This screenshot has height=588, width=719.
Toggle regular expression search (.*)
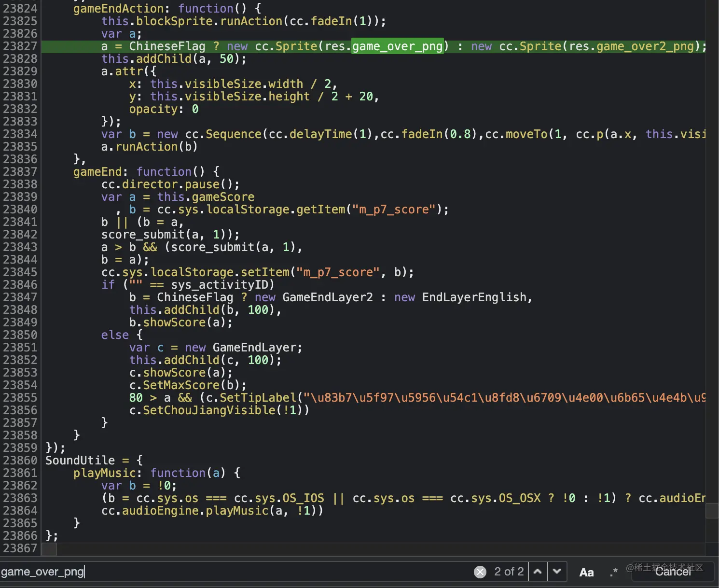[x=614, y=572]
